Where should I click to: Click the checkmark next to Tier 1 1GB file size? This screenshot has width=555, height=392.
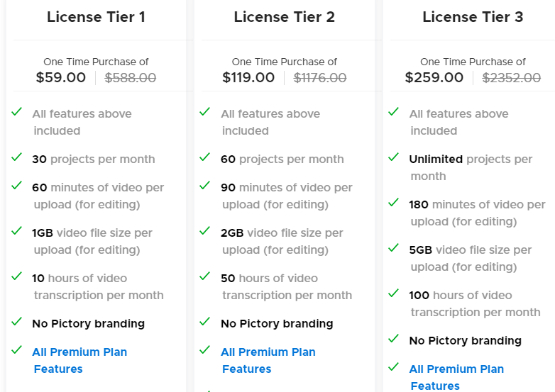16,231
